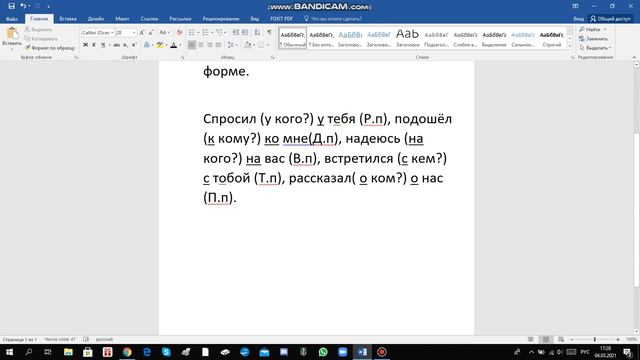Toggle superscript formatting

(134, 45)
